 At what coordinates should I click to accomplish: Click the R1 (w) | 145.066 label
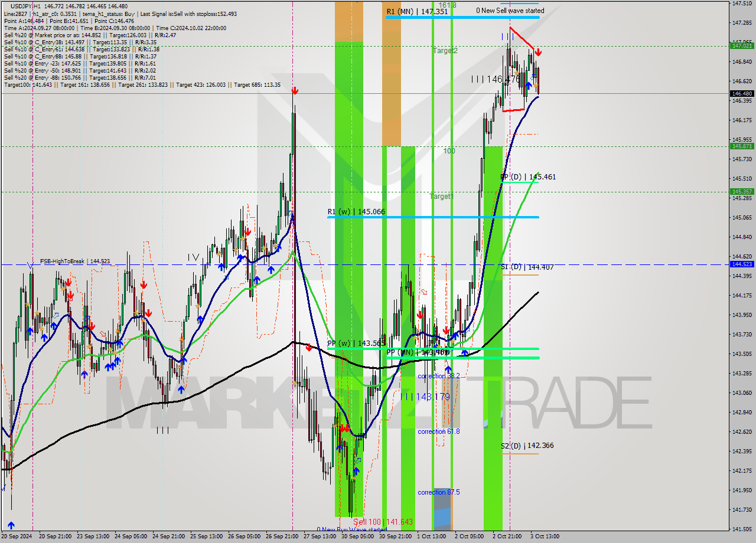click(356, 211)
